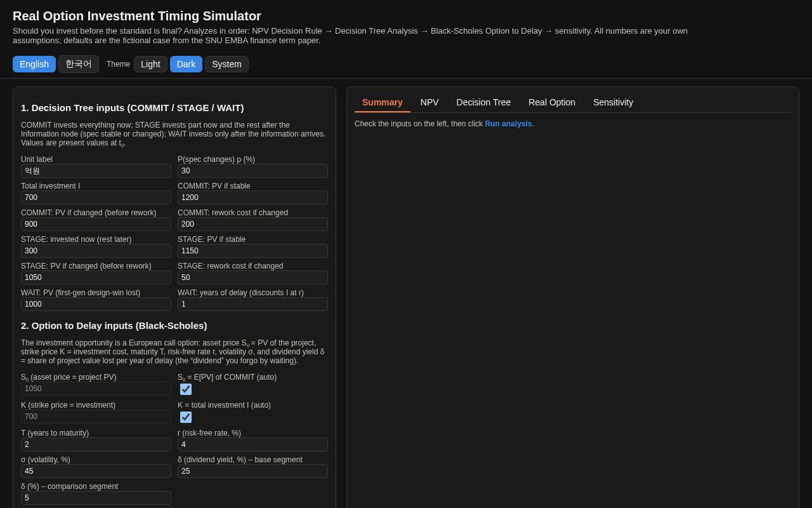
Task: Focus the P(spec changes) p (%) field
Action: pos(252,171)
